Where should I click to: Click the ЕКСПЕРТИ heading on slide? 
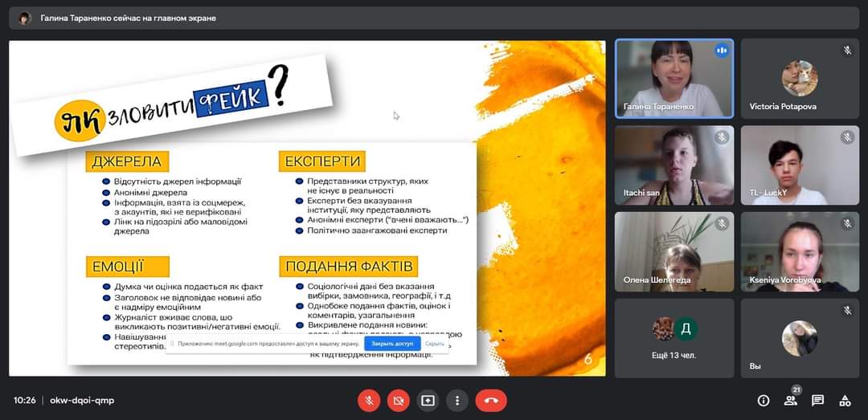pos(322,161)
